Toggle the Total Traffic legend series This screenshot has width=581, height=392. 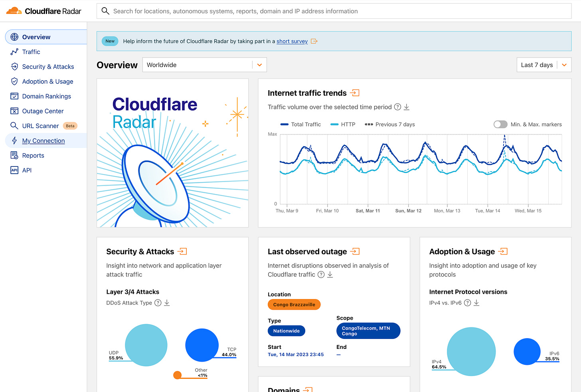[x=301, y=124]
